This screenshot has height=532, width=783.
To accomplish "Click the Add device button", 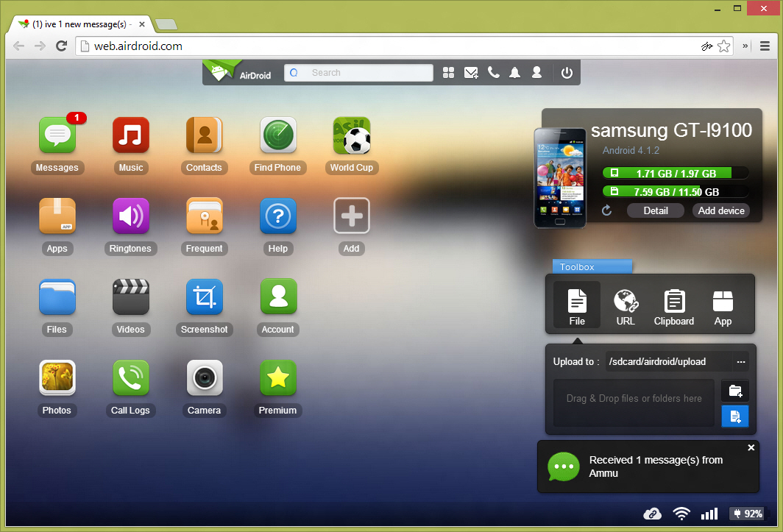I will tap(720, 210).
